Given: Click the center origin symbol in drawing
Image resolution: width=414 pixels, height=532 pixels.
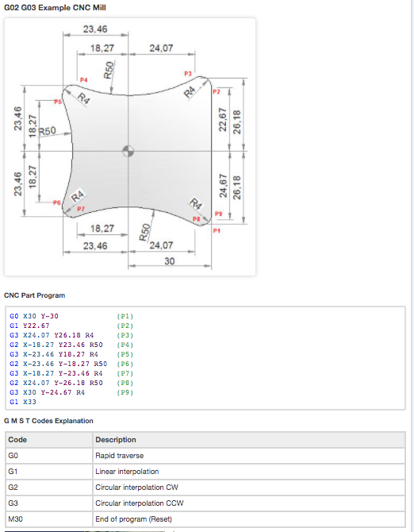Looking at the screenshot, I should pos(128,151).
